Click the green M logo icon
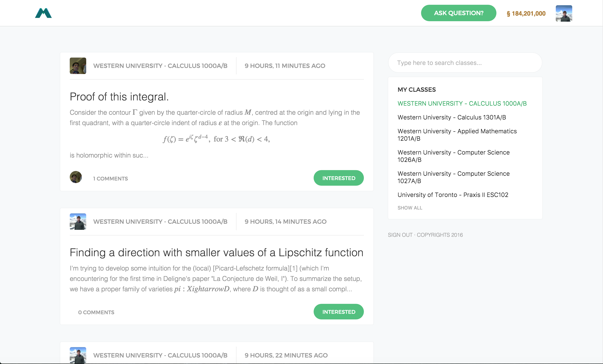The image size is (603, 364). point(43,13)
